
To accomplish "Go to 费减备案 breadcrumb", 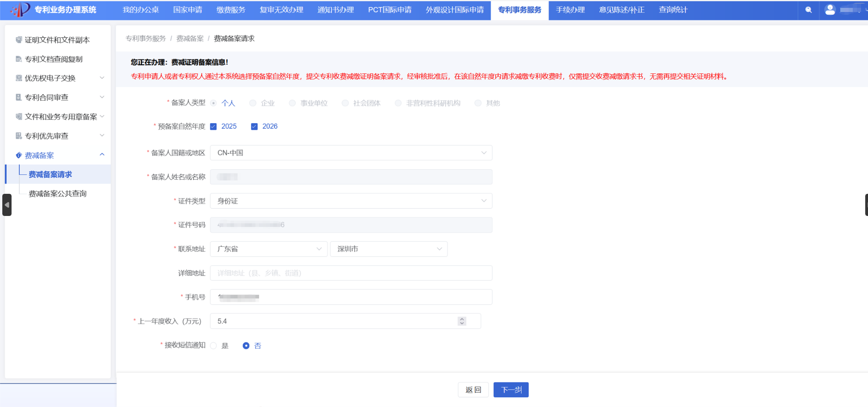I will (190, 38).
